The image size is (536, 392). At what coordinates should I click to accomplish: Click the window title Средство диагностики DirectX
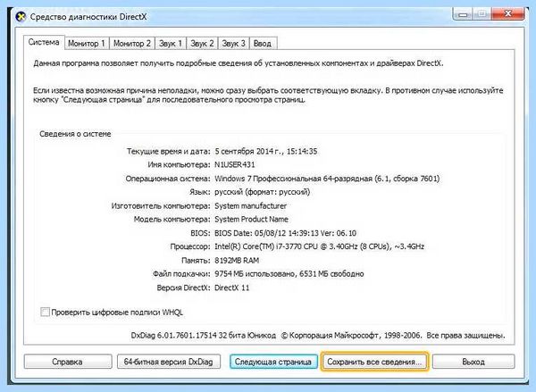[88, 17]
